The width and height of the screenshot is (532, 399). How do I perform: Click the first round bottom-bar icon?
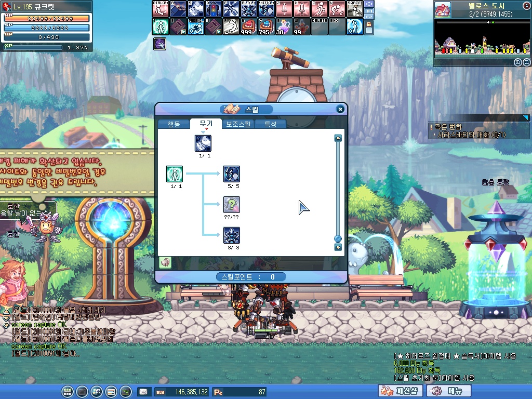(x=68, y=392)
